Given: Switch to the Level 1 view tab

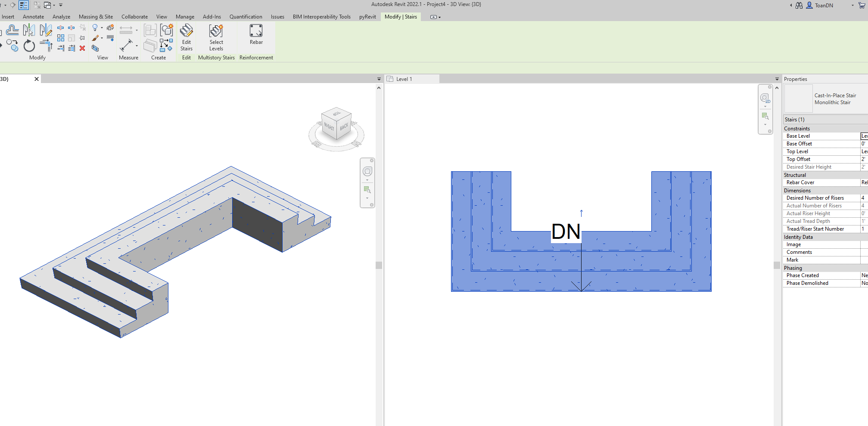Looking at the screenshot, I should click(x=405, y=79).
